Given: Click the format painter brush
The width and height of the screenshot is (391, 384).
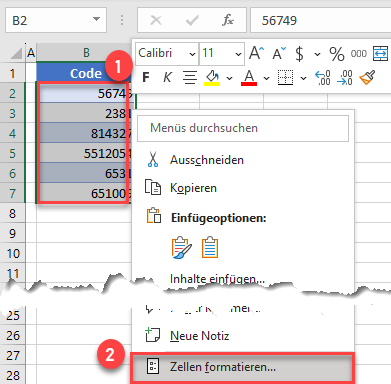Looking at the screenshot, I should coord(367,78).
